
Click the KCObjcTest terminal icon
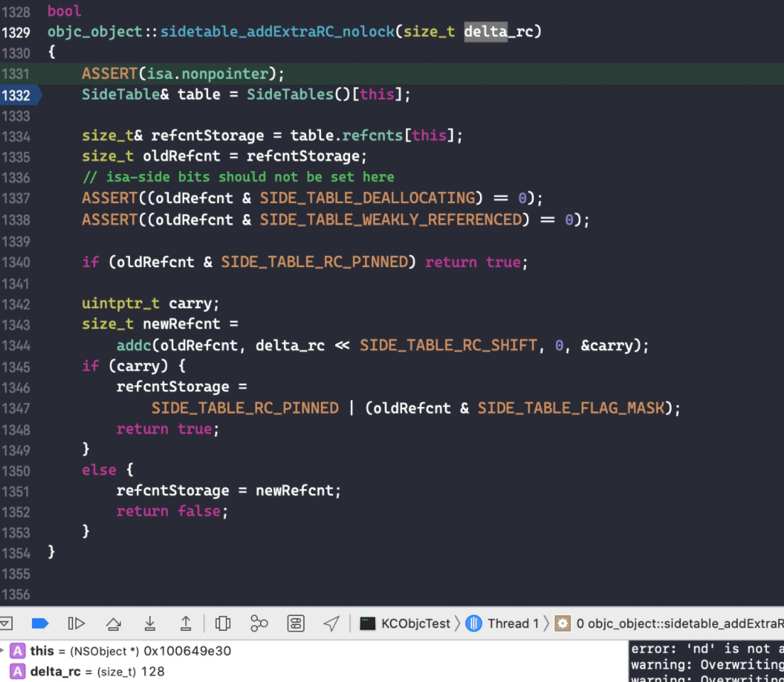click(368, 624)
